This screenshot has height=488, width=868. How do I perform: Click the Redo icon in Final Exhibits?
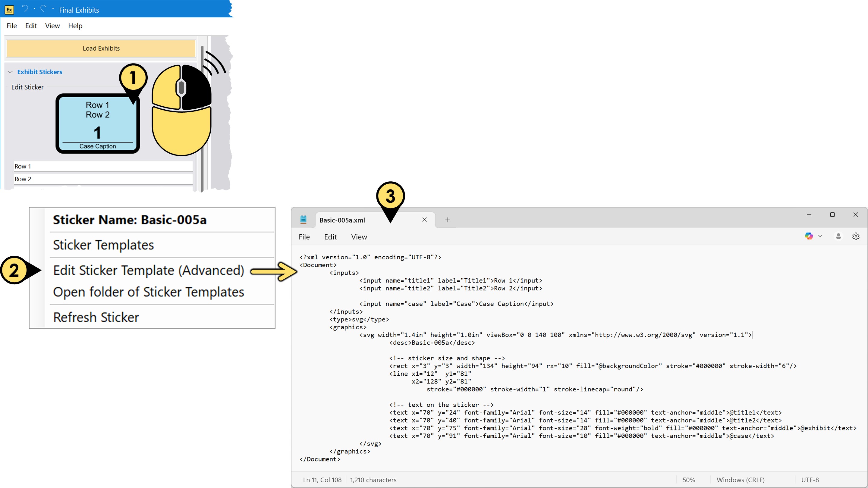tap(43, 8)
